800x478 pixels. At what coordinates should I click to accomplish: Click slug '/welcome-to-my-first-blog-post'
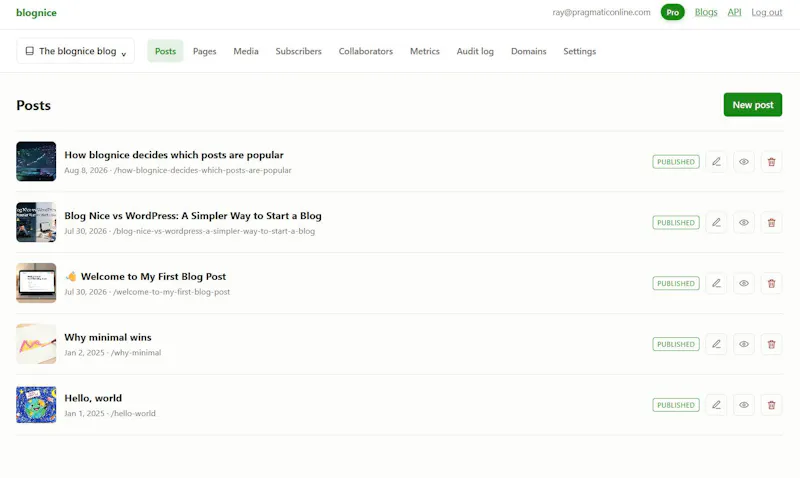coord(171,292)
